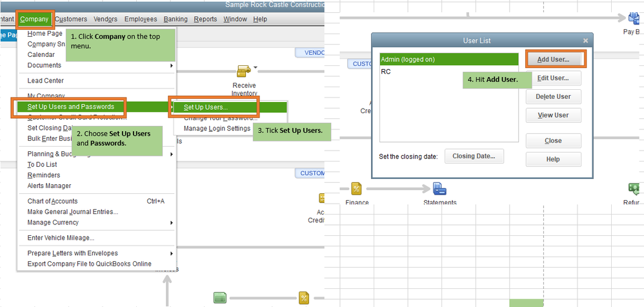
Task: Click the VENDORS section label
Action: point(310,53)
